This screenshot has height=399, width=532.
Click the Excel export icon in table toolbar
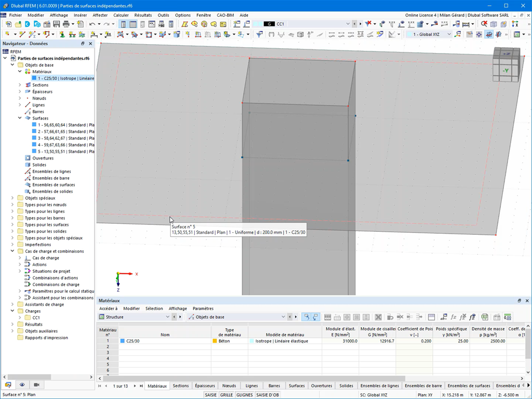coord(485,317)
